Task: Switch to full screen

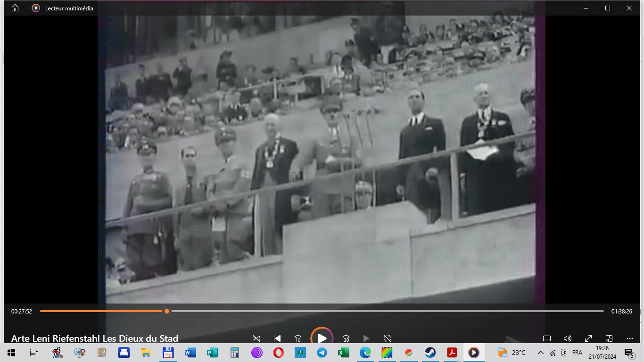Action: tap(588, 338)
